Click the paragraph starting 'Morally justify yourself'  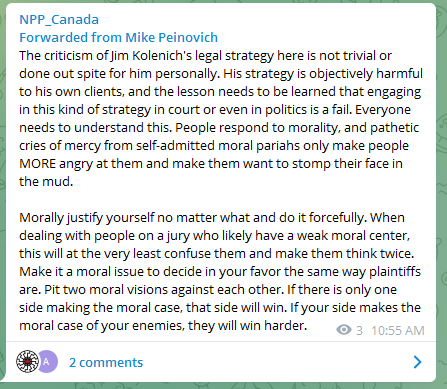[x=220, y=271]
